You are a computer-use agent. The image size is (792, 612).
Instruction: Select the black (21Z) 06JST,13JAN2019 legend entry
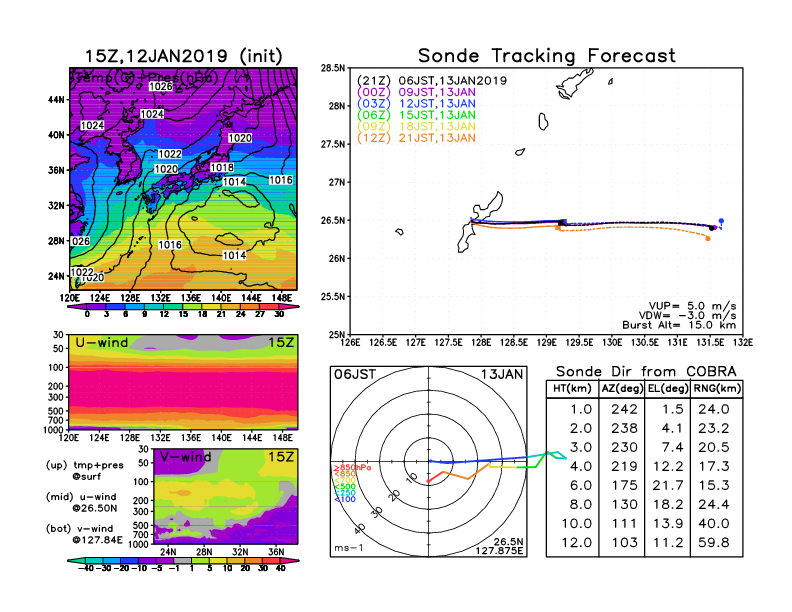(431, 81)
